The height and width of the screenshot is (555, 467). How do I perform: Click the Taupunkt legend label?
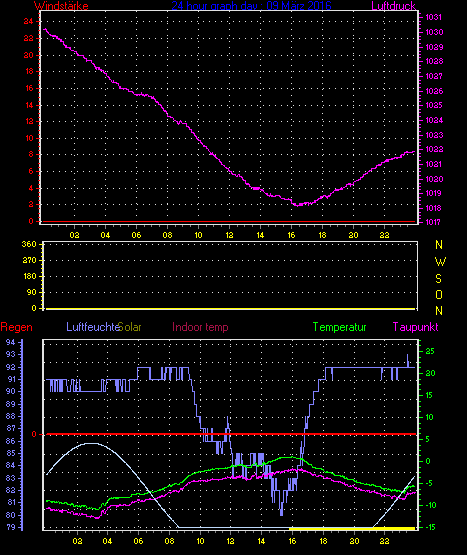415,327
